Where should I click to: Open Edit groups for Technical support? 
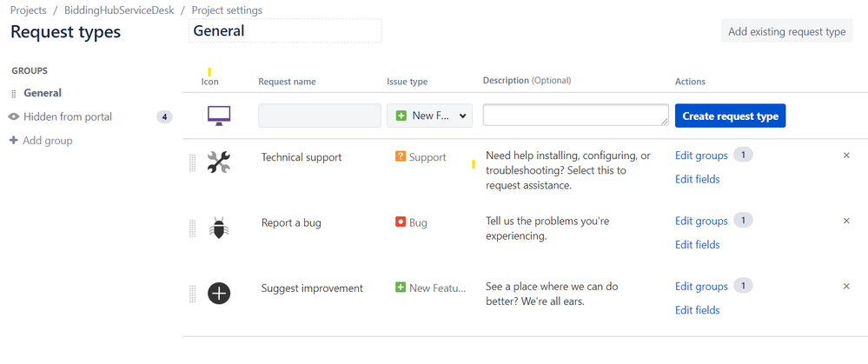(701, 156)
